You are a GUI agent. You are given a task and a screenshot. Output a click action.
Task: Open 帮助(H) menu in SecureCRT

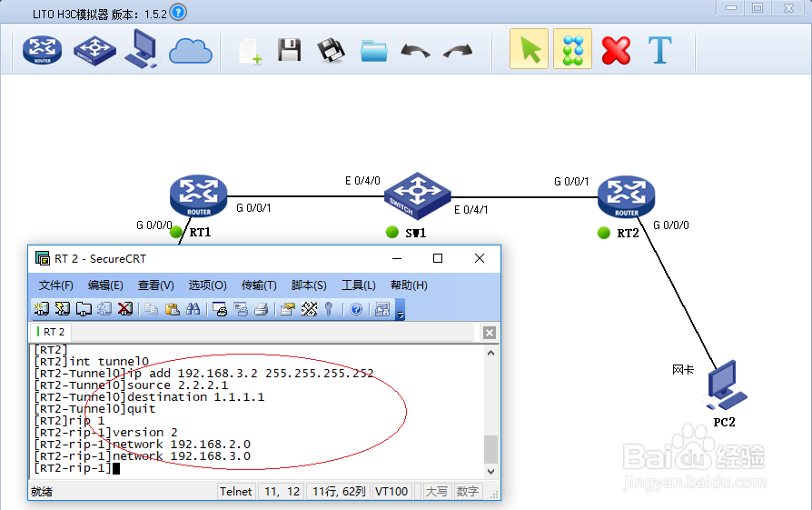pos(409,285)
